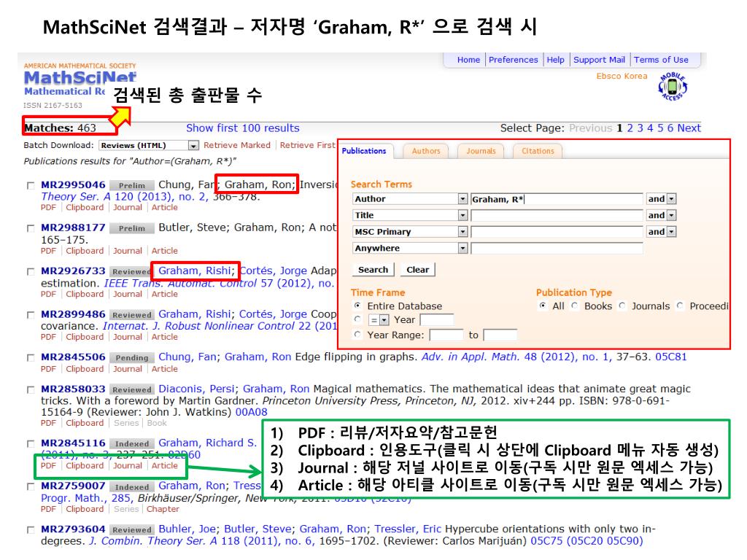
Task: Go to Home in the top navigation
Action: (x=468, y=60)
